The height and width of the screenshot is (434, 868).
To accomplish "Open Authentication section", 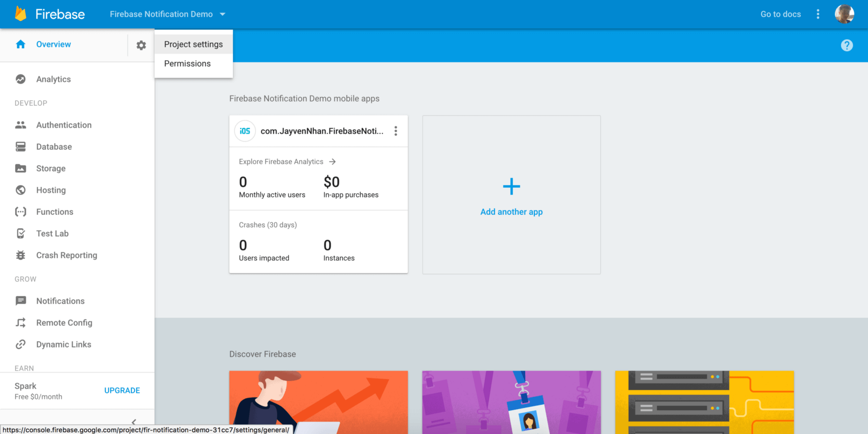I will click(64, 125).
